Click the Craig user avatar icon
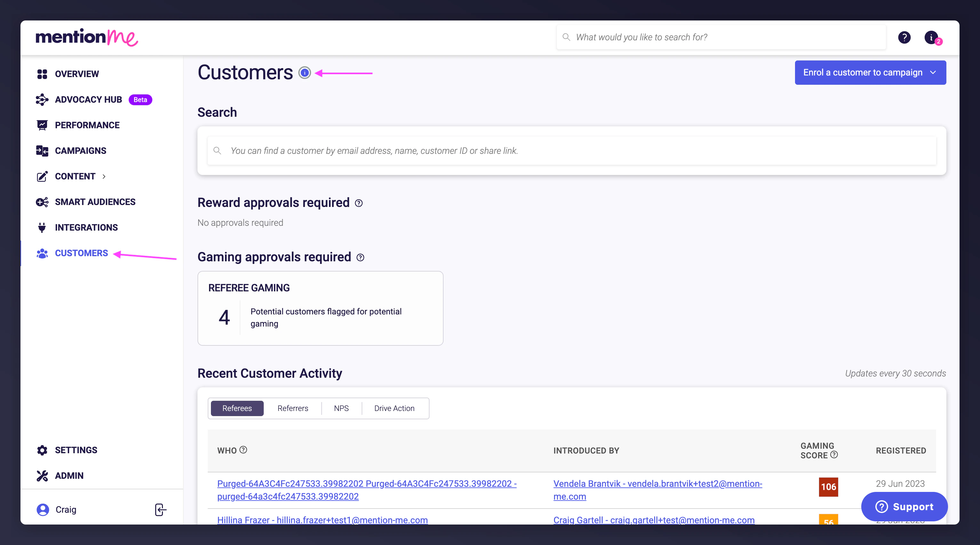 pos(43,509)
